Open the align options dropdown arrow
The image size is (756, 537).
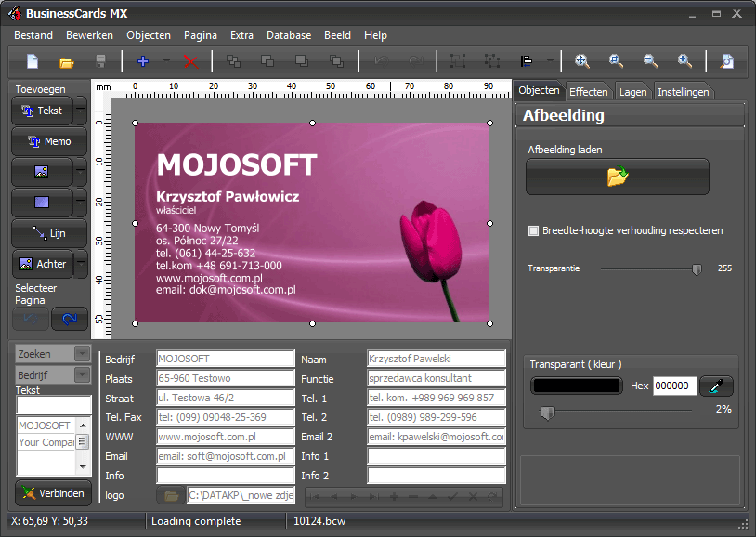[550, 60]
